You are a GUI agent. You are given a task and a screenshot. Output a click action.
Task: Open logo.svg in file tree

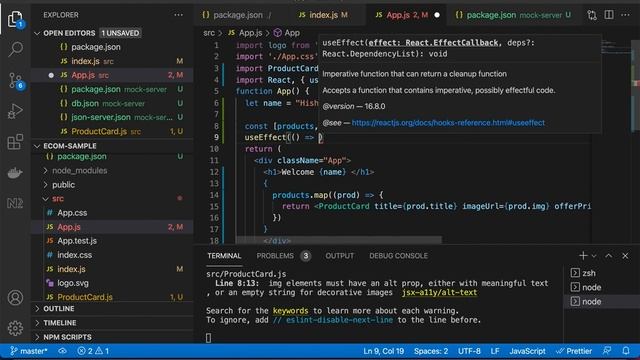point(112,283)
